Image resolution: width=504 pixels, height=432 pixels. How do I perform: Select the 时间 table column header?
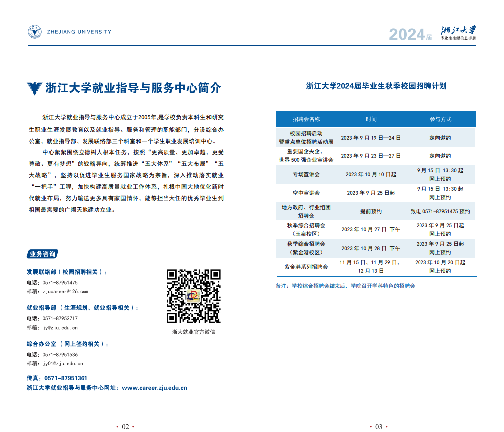[371, 119]
